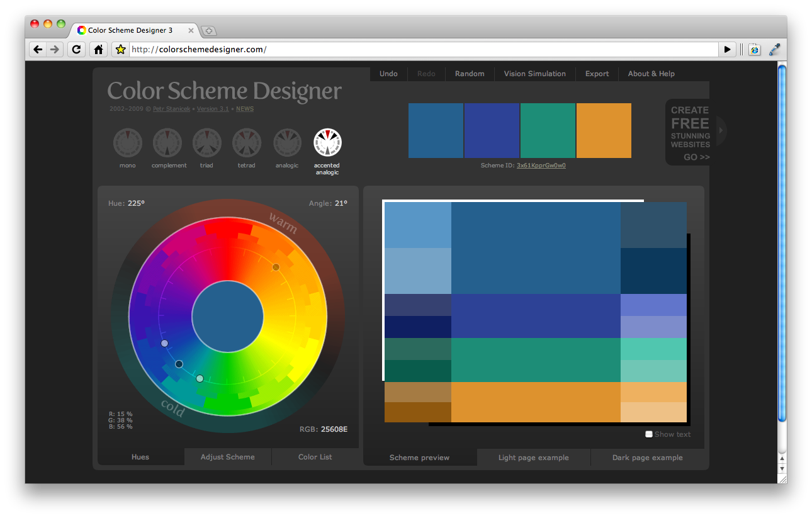Viewport: 812px width, 518px height.
Task: Open the Scheme ID 3x61KpprGw0w0 link
Action: click(x=541, y=166)
